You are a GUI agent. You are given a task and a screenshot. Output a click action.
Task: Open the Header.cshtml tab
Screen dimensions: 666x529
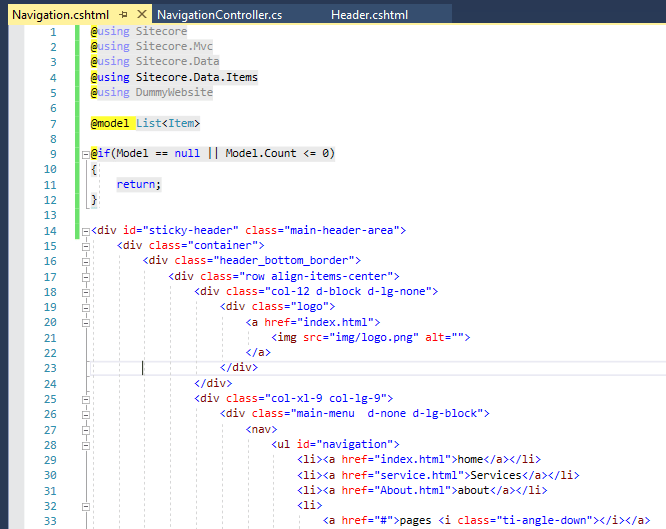[x=369, y=15]
